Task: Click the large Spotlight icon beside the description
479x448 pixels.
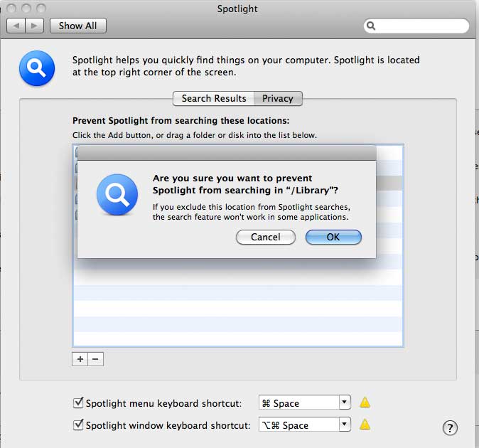Action: (37, 68)
